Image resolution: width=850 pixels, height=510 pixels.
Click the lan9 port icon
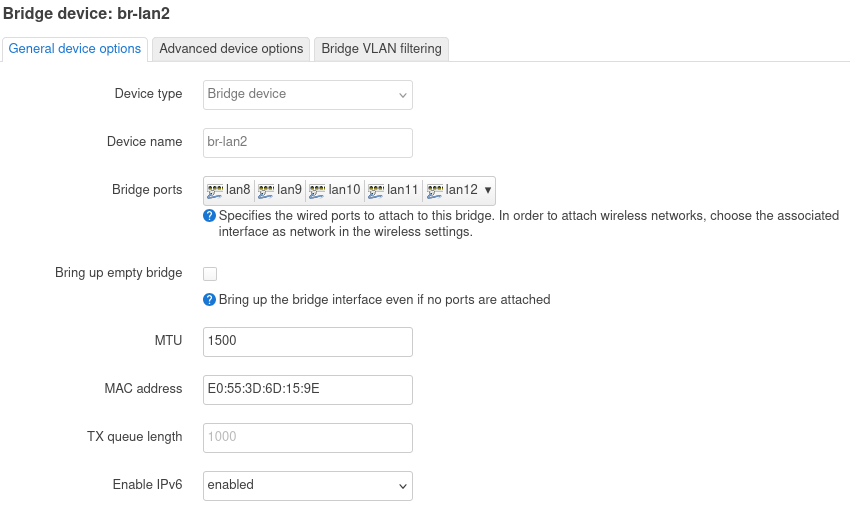[x=266, y=190]
